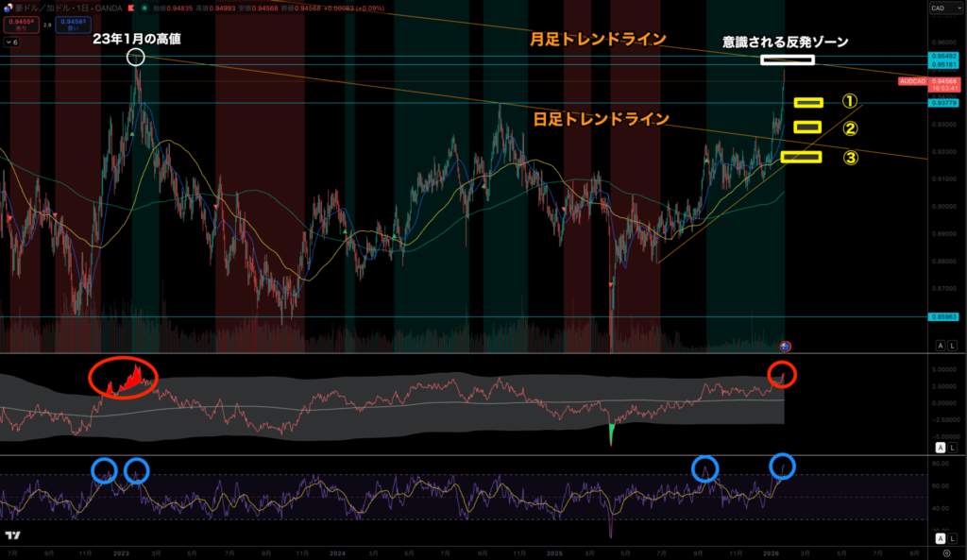Toggle auto scale A on main price pane
The height and width of the screenshot is (560, 967).
click(940, 346)
